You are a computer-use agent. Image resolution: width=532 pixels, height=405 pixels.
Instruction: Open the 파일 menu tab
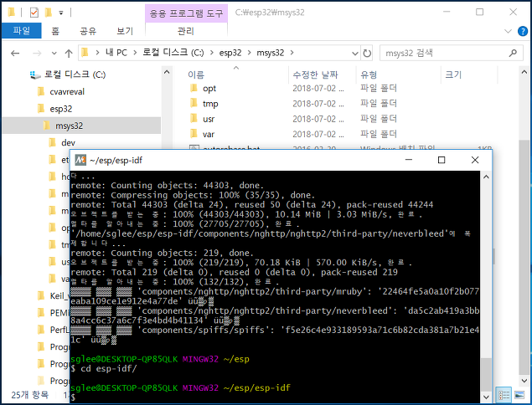pos(22,31)
